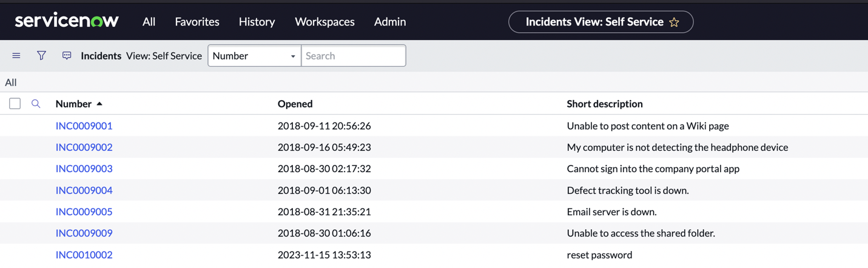868x268 pixels.
Task: Open the activity stream chat icon
Action: (x=67, y=56)
